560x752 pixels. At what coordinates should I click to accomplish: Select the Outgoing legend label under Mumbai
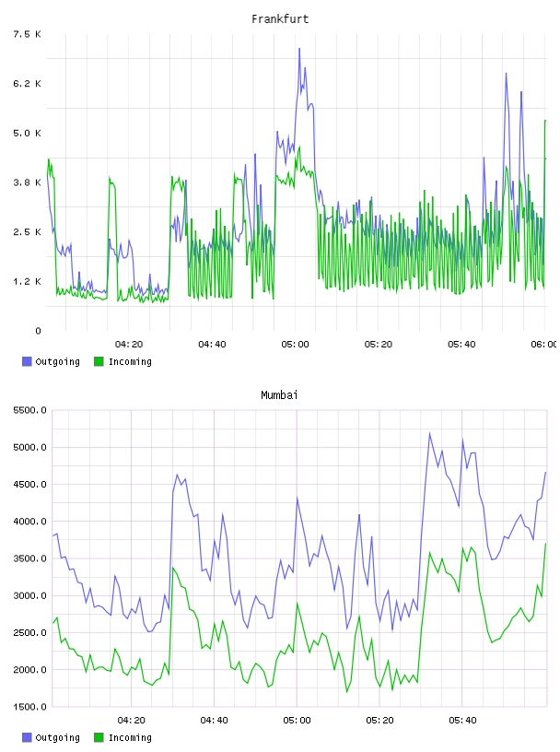57,737
